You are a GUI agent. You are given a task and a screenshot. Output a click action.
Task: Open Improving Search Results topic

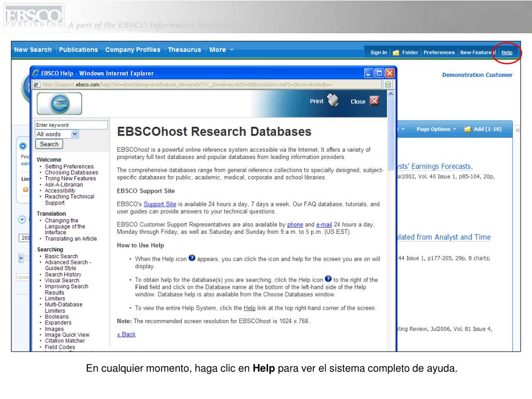click(x=66, y=289)
